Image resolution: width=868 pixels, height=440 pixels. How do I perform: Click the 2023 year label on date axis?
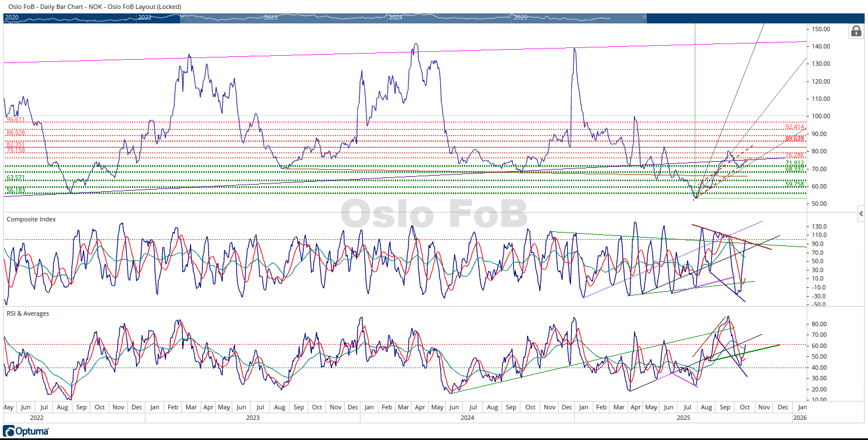pos(252,417)
